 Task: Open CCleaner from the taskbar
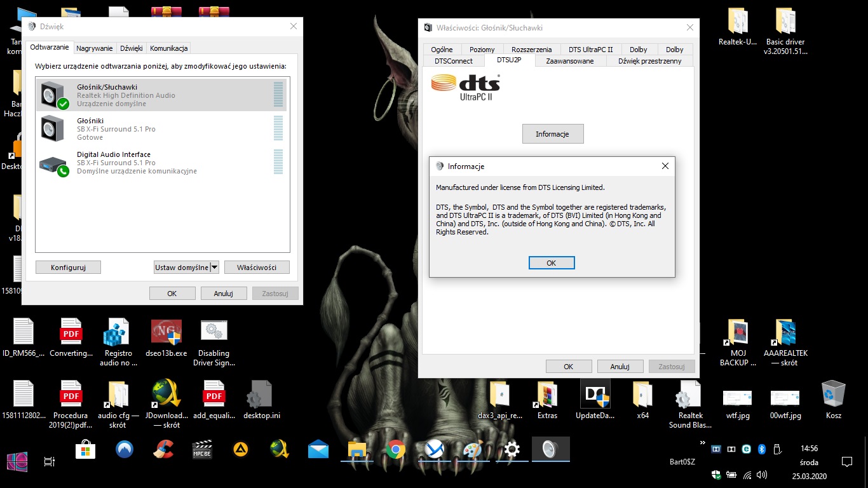163,450
